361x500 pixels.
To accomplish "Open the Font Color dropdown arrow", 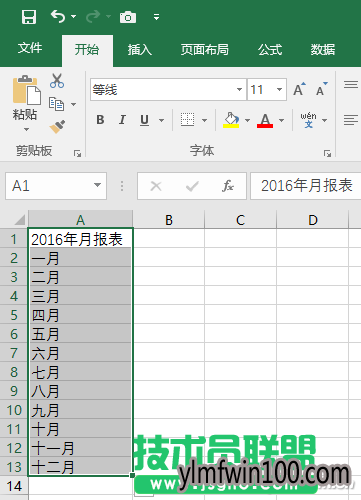I will (282, 120).
